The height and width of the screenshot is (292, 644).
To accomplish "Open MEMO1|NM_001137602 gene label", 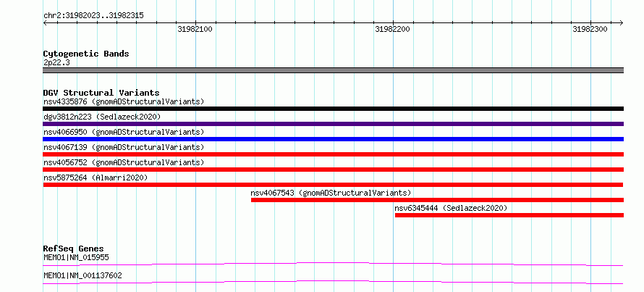I will click(82, 275).
